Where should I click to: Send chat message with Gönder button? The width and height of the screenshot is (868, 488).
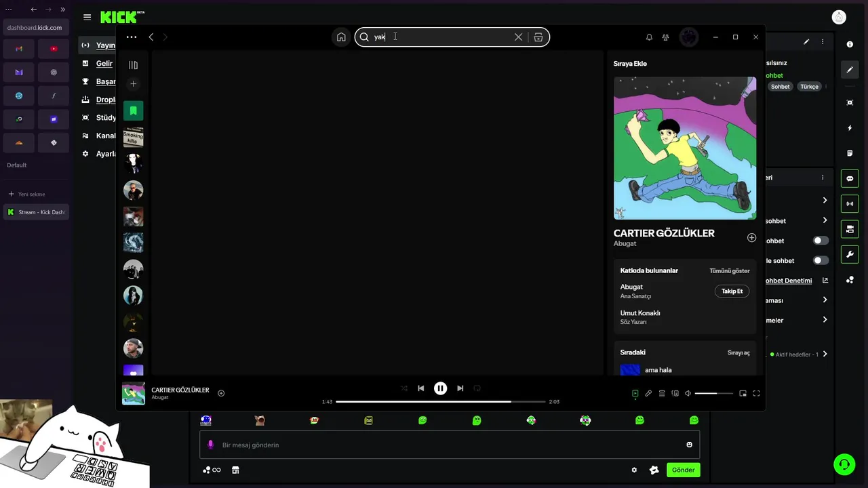coord(683,470)
